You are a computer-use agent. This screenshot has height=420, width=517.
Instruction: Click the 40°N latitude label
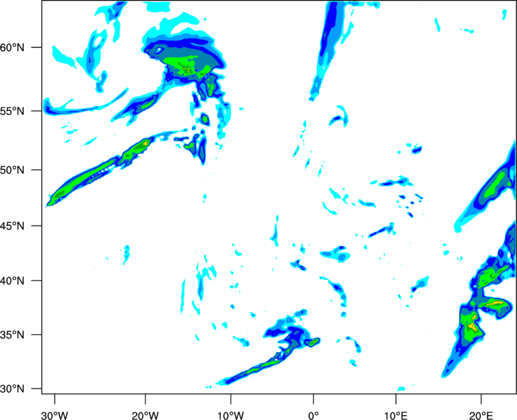tap(12, 281)
